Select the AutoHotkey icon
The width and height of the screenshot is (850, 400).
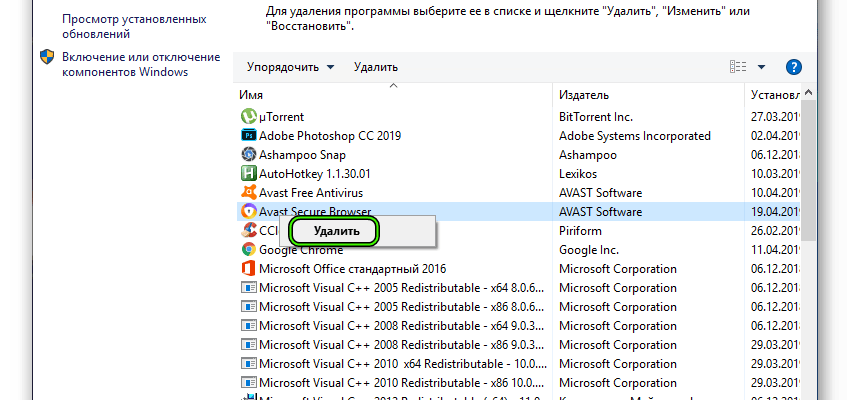pyautogui.click(x=249, y=174)
